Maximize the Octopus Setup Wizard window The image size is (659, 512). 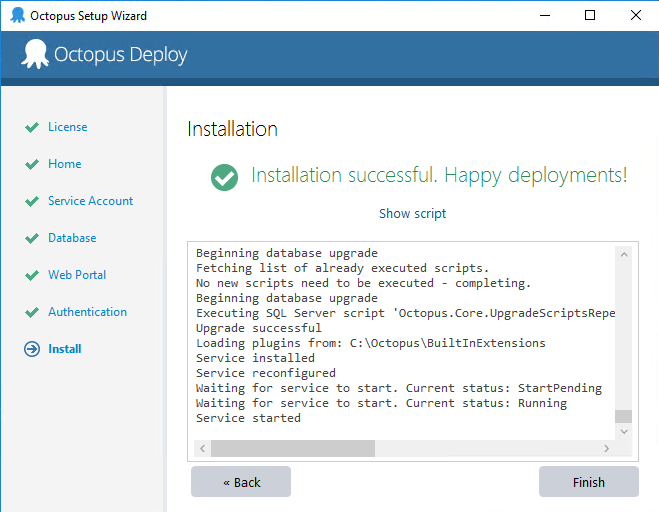coord(590,16)
